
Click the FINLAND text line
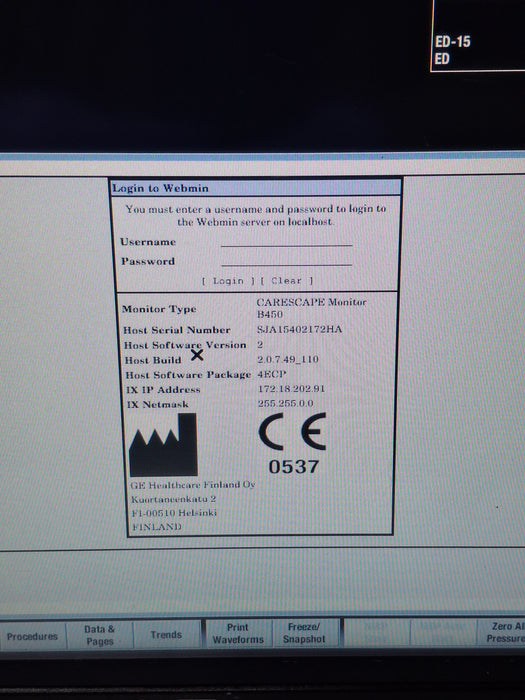click(x=156, y=527)
